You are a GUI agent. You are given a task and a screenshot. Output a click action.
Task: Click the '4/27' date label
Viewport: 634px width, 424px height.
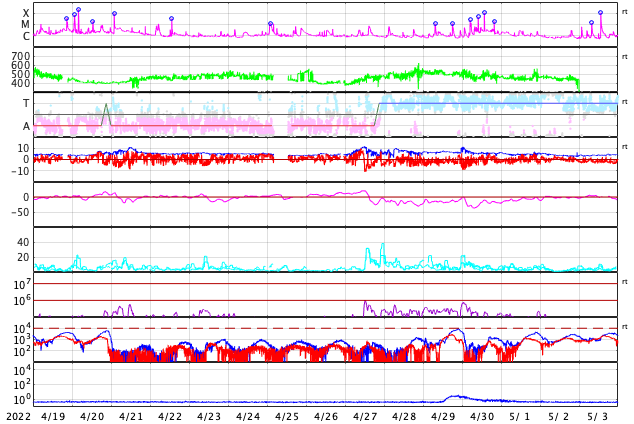click(365, 416)
